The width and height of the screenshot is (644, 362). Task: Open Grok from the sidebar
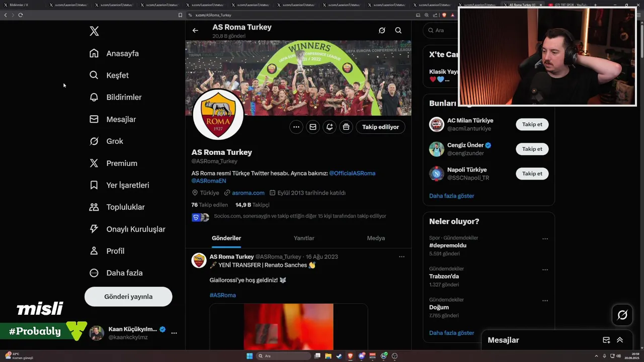(106, 141)
